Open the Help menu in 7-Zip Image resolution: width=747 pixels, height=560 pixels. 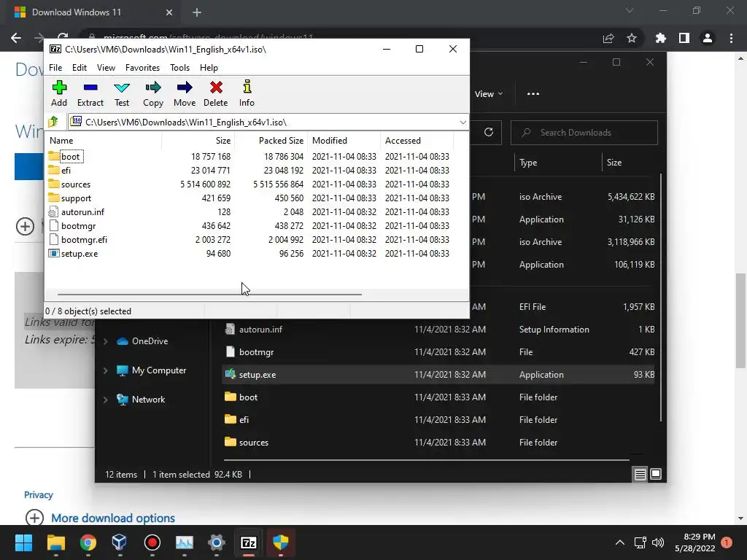(x=209, y=68)
